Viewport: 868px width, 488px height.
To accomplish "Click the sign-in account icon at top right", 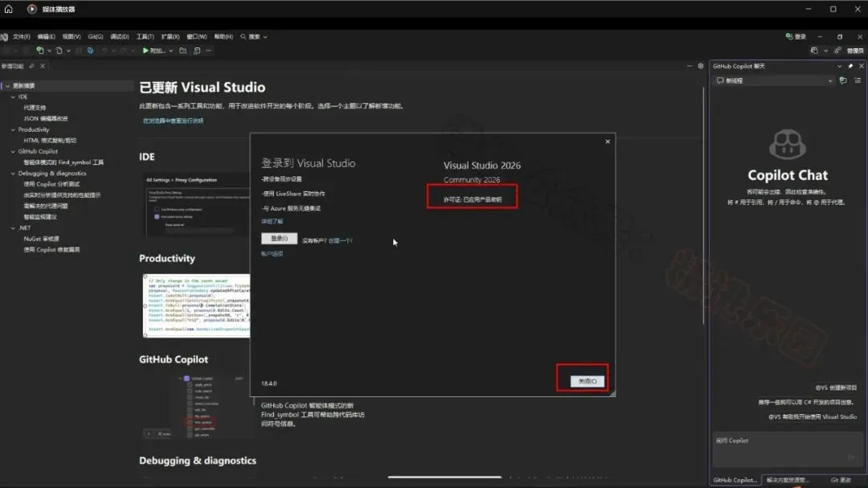I will tap(789, 36).
